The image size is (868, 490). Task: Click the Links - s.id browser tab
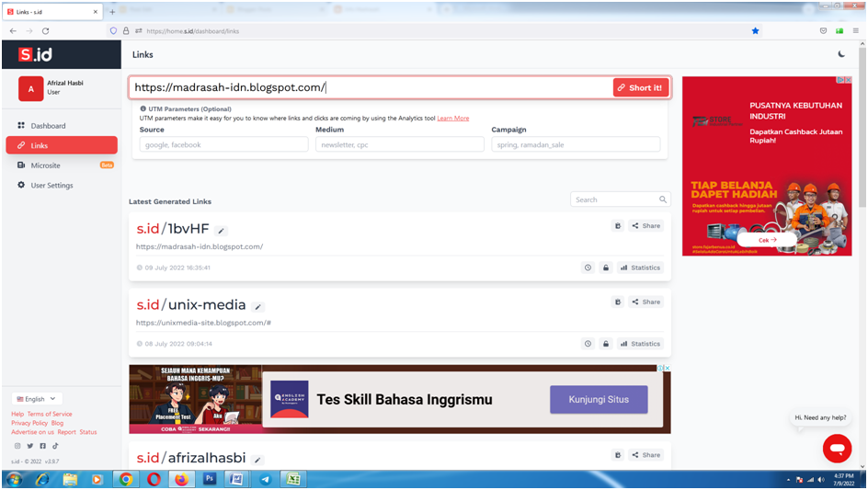[52, 12]
